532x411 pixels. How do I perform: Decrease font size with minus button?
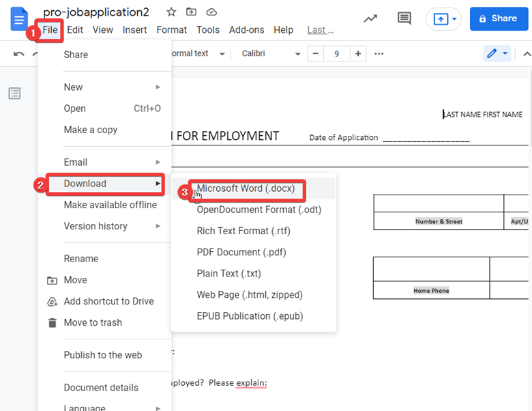click(x=316, y=54)
